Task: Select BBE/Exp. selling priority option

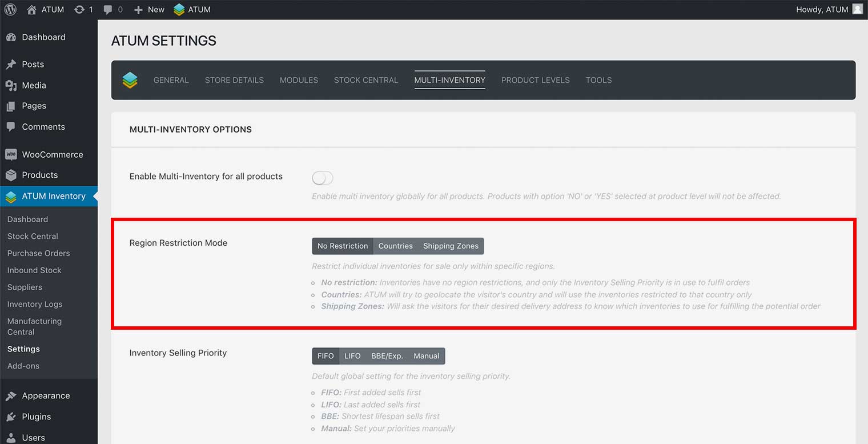Action: pyautogui.click(x=387, y=356)
